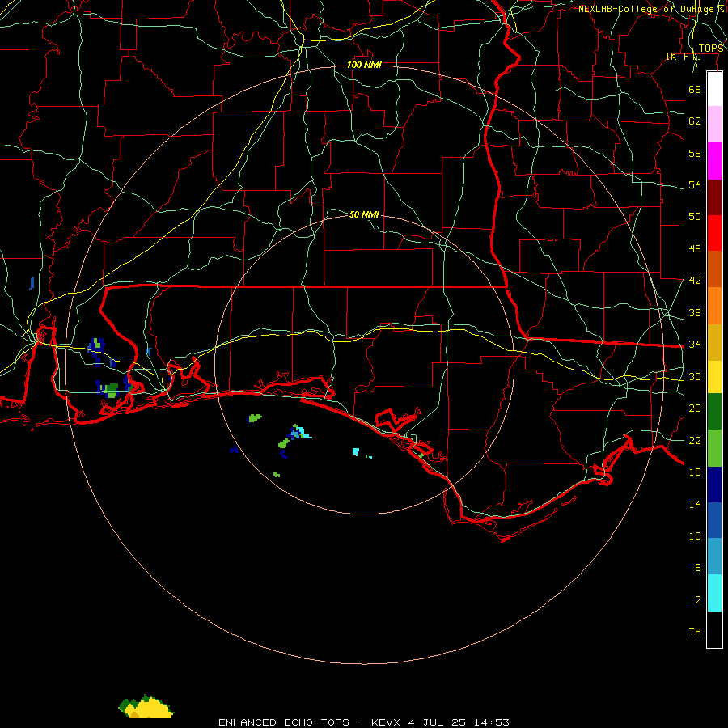Click the 14:53 time stamp
This screenshot has width=728, height=728.
(492, 722)
